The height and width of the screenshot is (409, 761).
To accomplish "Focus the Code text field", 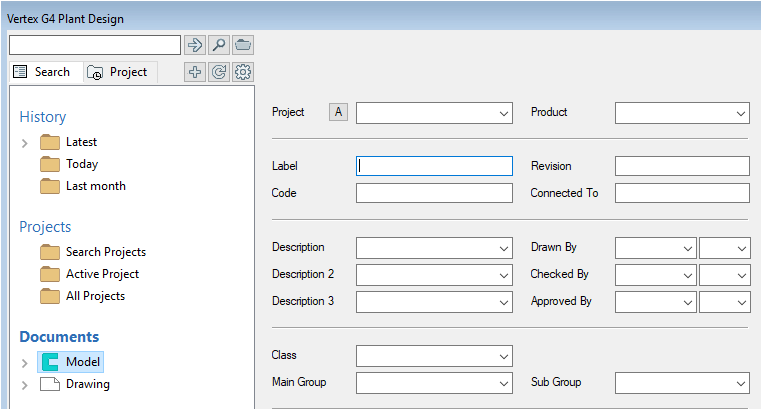I will 433,193.
